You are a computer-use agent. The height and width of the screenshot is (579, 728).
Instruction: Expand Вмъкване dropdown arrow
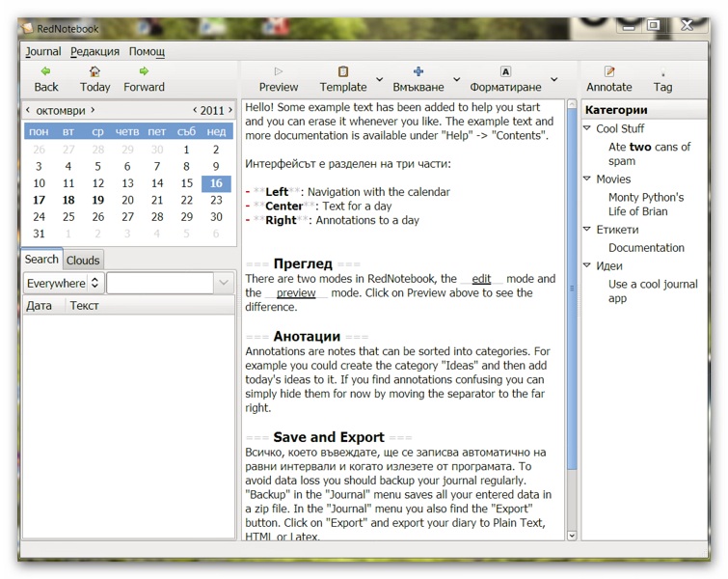(456, 79)
